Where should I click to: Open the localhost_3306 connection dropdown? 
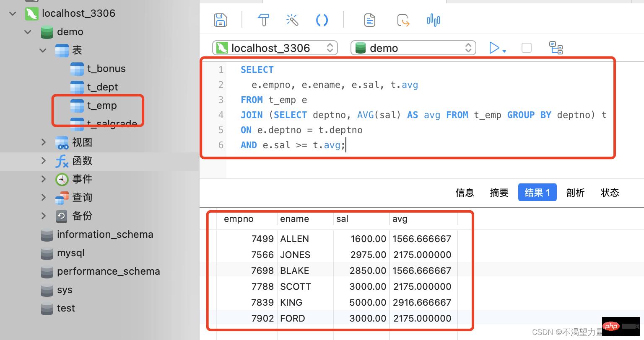(275, 48)
